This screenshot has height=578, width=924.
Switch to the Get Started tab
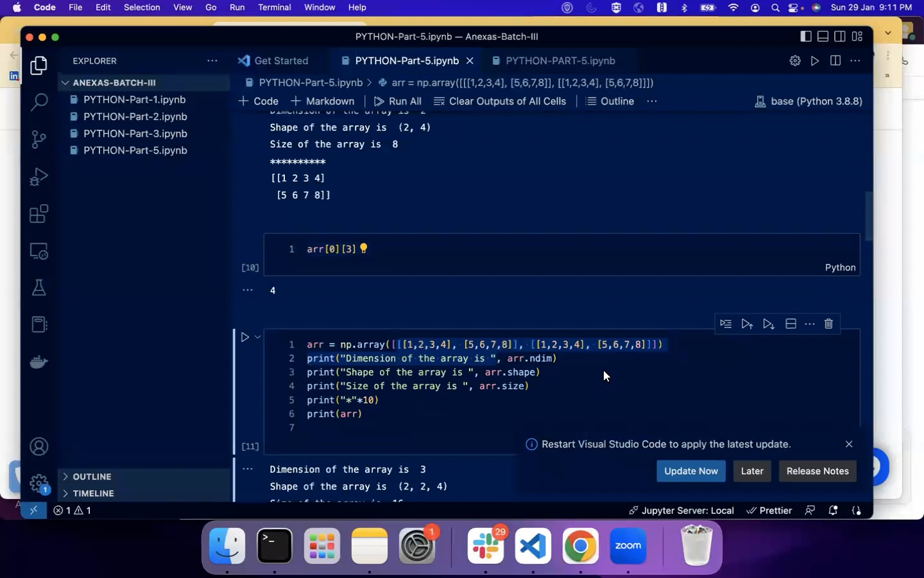273,61
